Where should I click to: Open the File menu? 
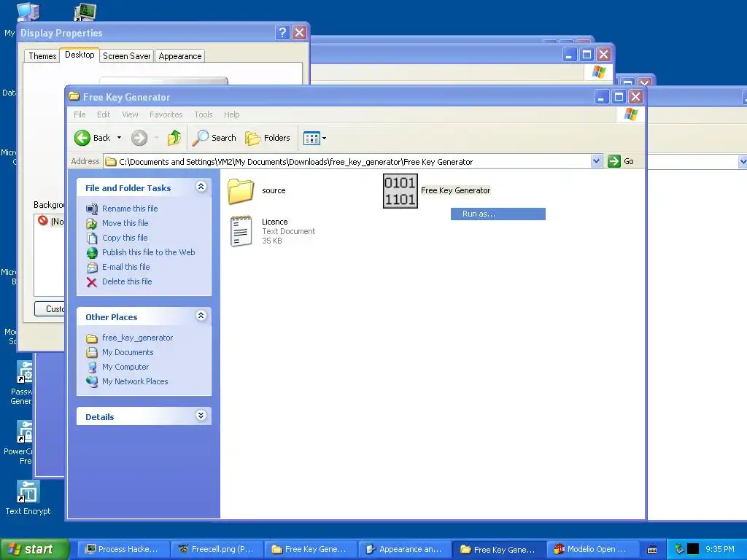(x=80, y=114)
